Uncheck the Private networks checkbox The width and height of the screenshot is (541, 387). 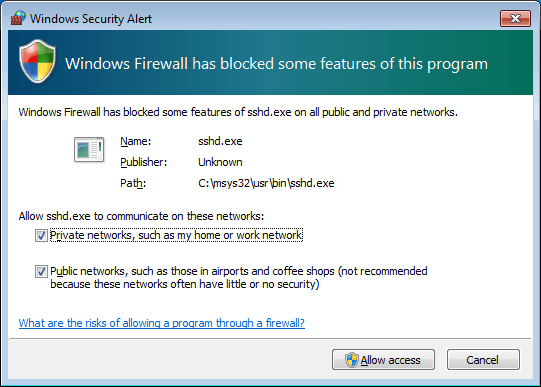pos(41,236)
